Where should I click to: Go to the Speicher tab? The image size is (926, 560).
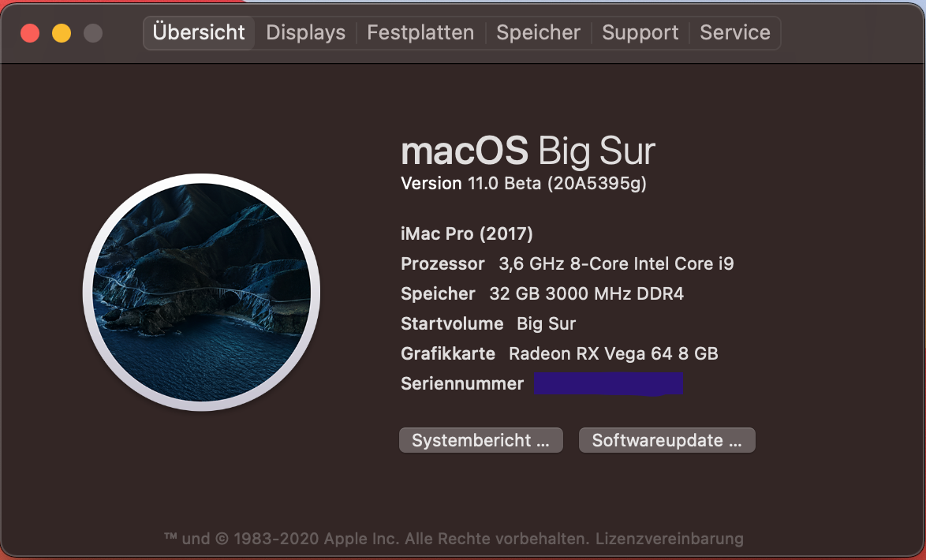coord(538,33)
